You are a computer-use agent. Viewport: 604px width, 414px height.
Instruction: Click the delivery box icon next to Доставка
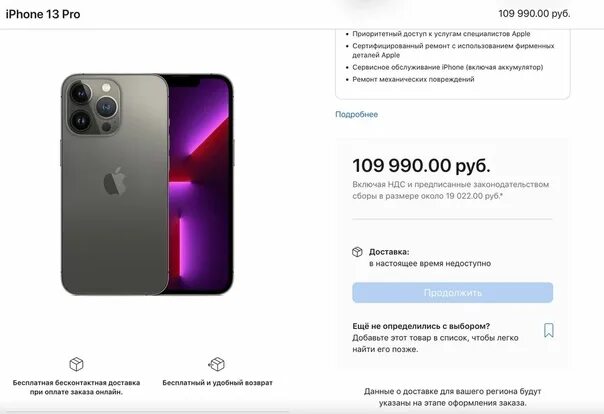point(357,252)
